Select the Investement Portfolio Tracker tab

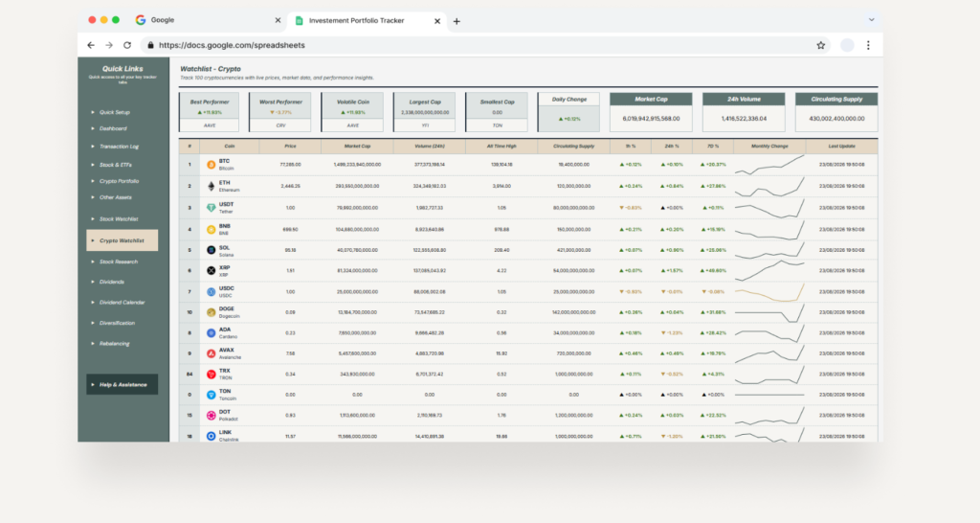(367, 21)
